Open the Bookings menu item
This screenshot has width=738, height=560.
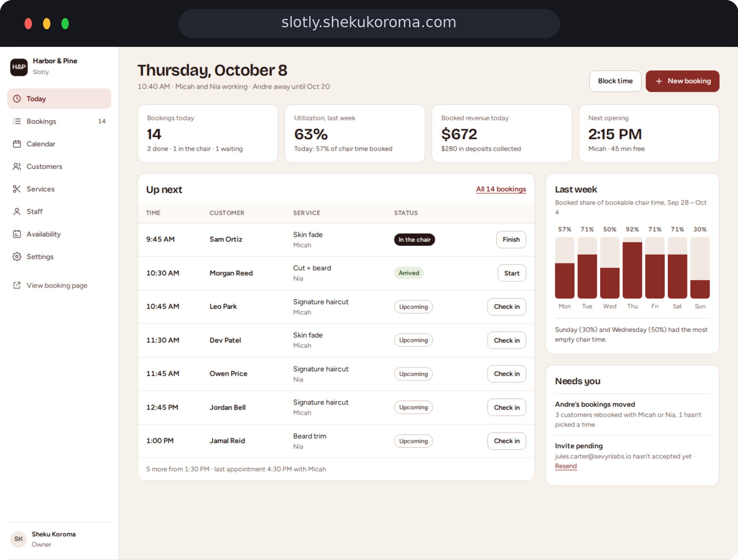tap(59, 121)
